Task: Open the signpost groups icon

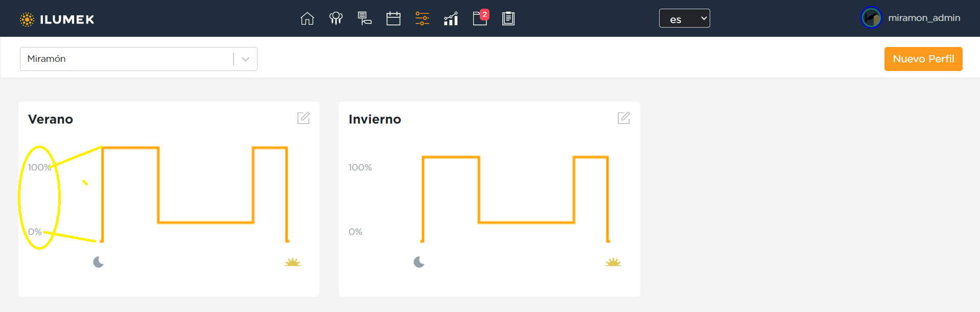Action: (x=364, y=19)
